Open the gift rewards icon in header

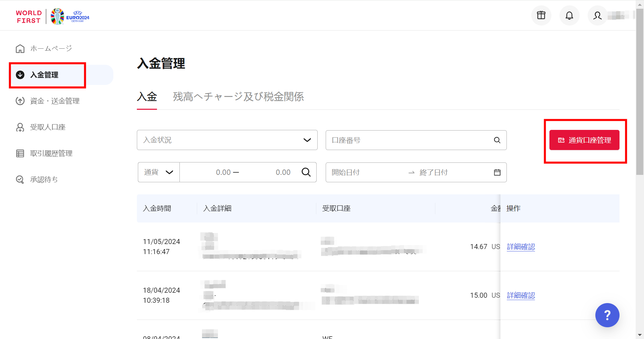coord(541,15)
